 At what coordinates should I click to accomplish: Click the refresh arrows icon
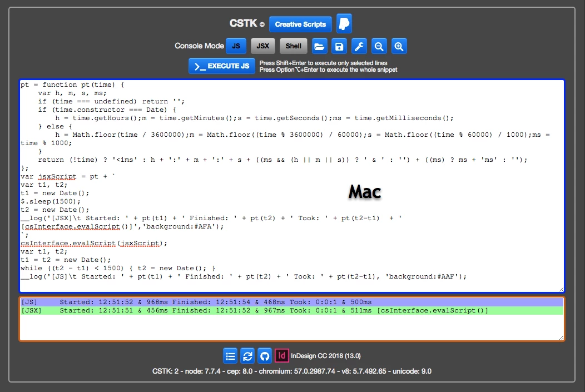(x=247, y=356)
